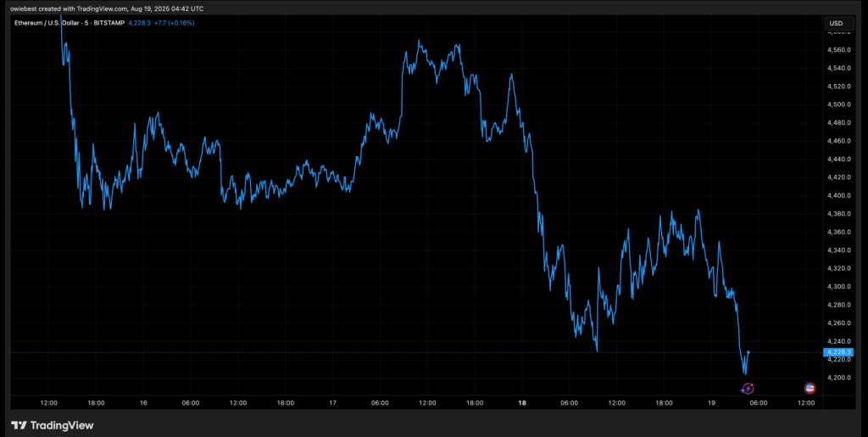Click the 16 date label on time axis
868x437 pixels.
click(144, 403)
